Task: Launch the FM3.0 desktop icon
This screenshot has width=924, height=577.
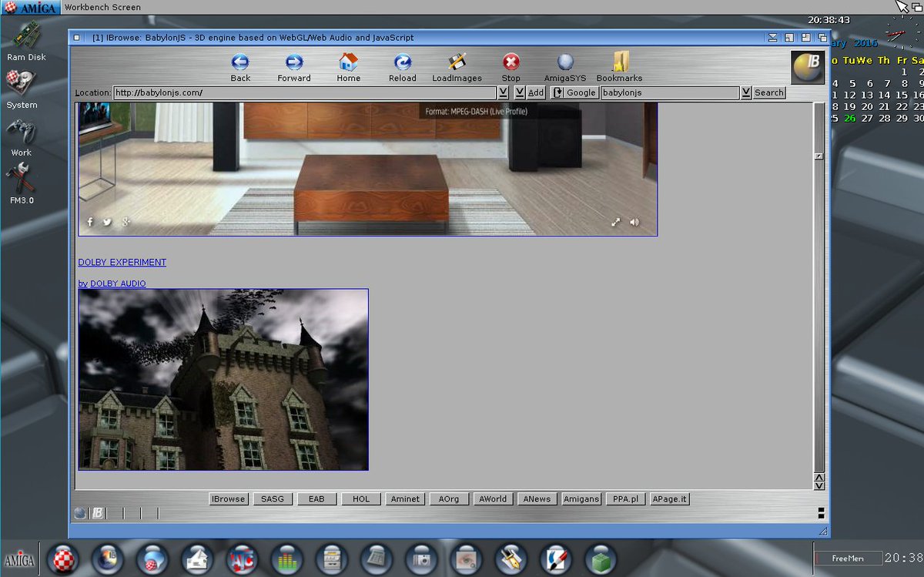Action: click(20, 179)
